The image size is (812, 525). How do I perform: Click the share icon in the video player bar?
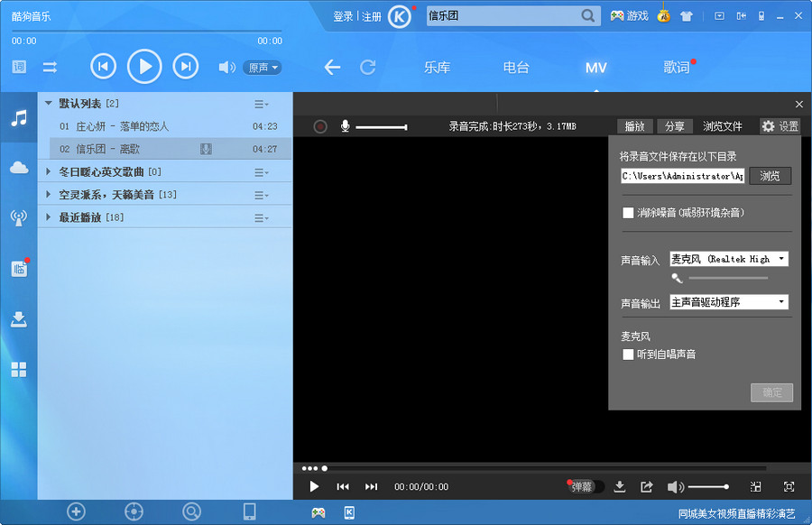tap(647, 486)
